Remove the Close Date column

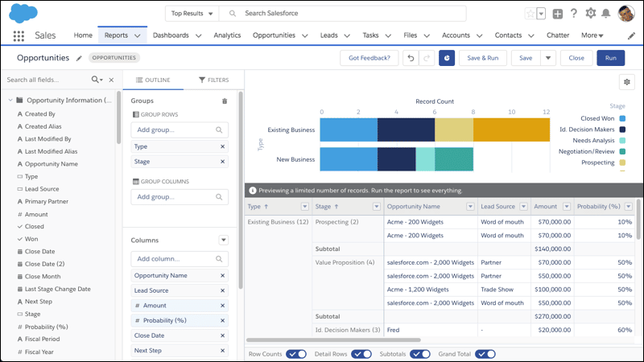click(x=223, y=335)
